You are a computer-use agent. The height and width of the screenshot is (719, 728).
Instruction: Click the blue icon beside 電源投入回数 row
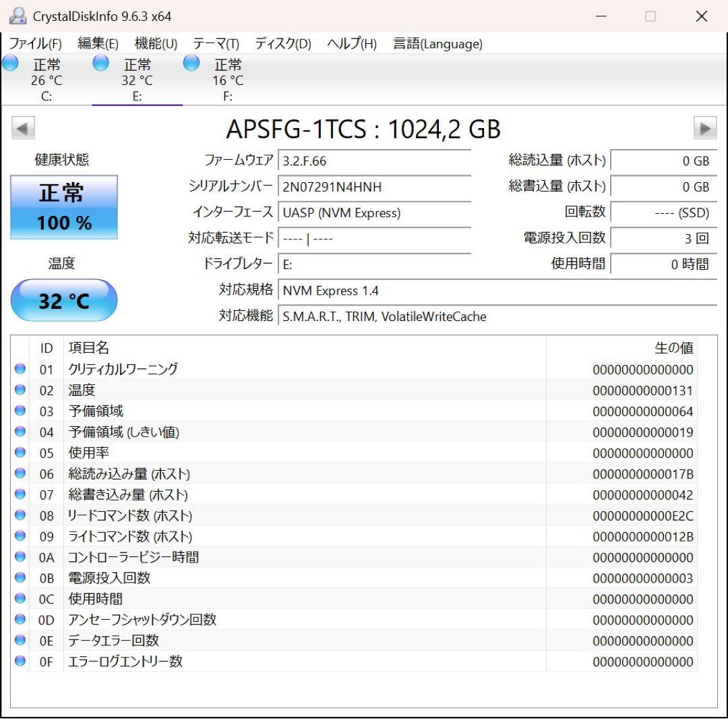tap(20, 577)
